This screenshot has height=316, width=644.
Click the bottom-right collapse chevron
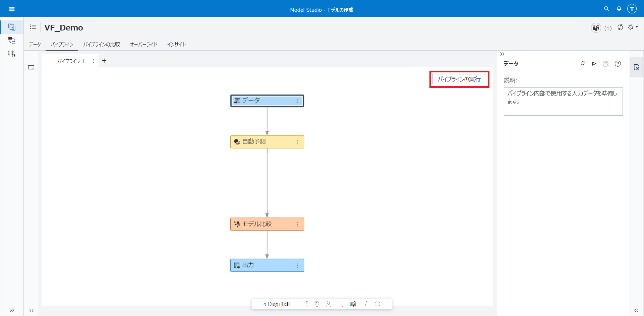(x=636, y=311)
